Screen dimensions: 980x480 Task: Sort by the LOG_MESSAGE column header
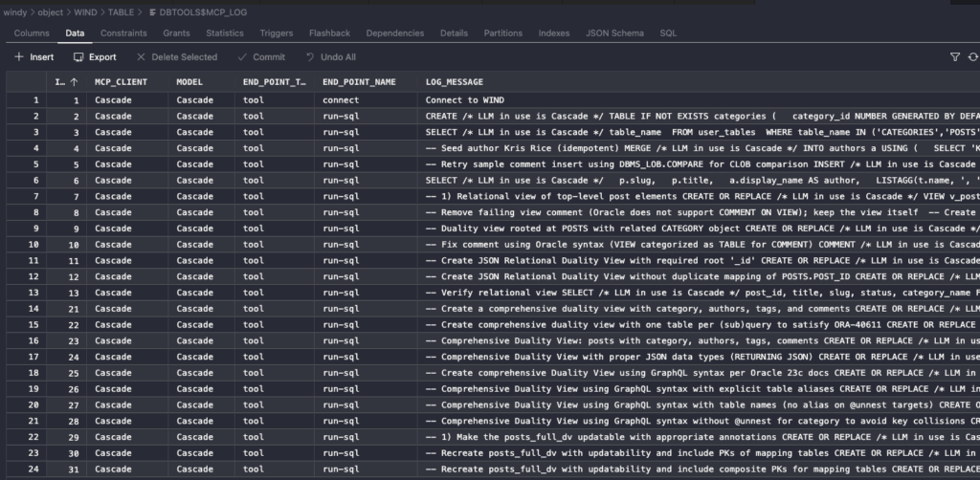coord(454,82)
